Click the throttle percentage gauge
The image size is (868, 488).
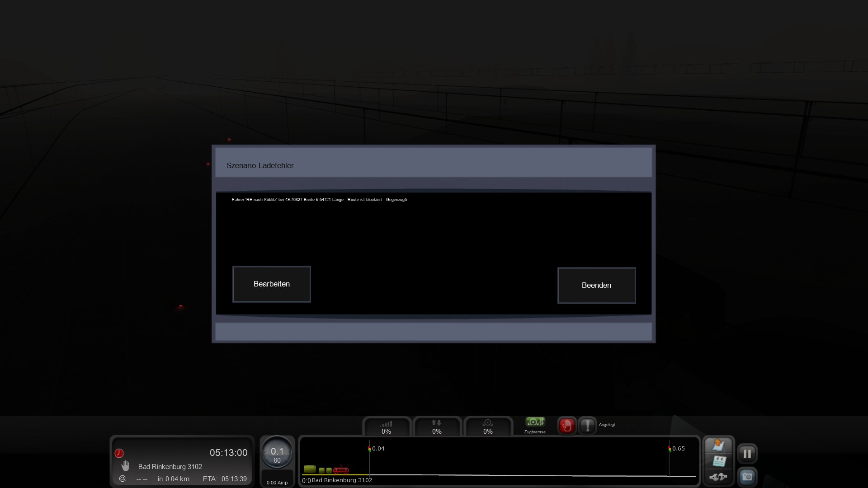point(386,427)
